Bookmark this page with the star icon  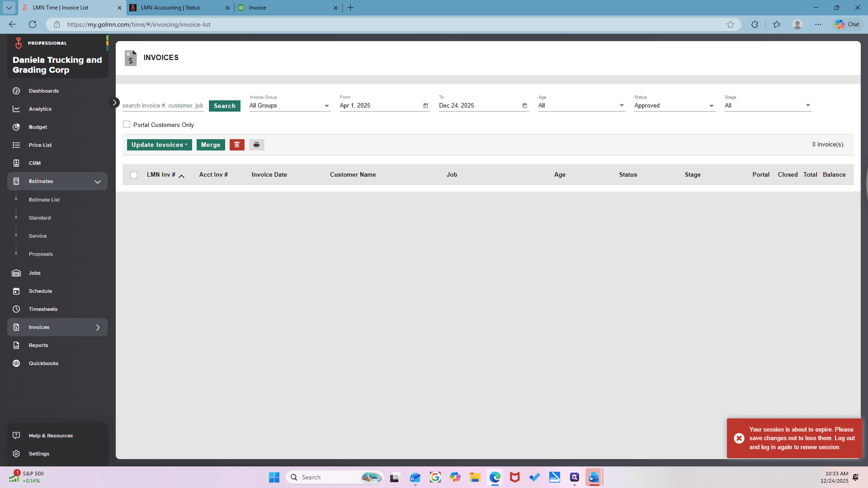[x=731, y=24]
